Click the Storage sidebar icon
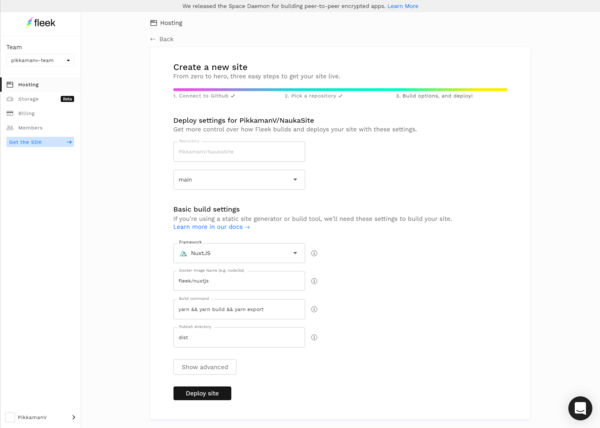 [10, 99]
